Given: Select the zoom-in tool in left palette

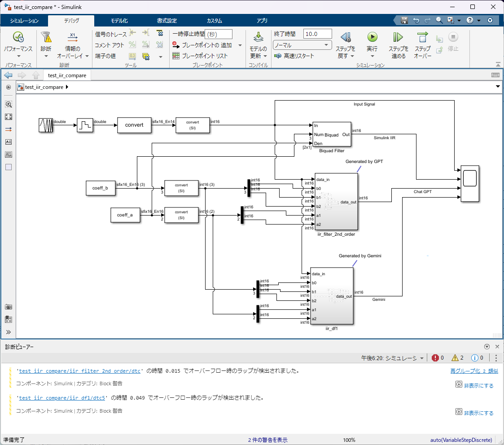Looking at the screenshot, I should pyautogui.click(x=9, y=104).
